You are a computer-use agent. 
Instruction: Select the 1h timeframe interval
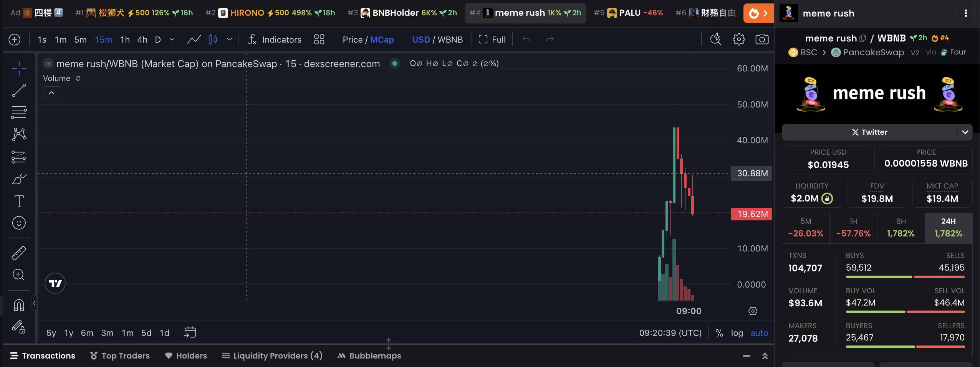[125, 40]
